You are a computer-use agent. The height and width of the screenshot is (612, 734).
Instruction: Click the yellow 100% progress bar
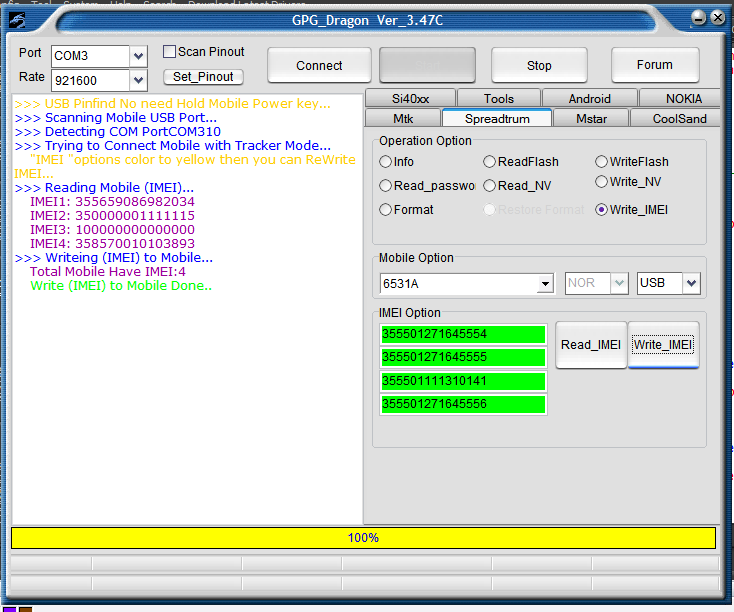coord(363,538)
